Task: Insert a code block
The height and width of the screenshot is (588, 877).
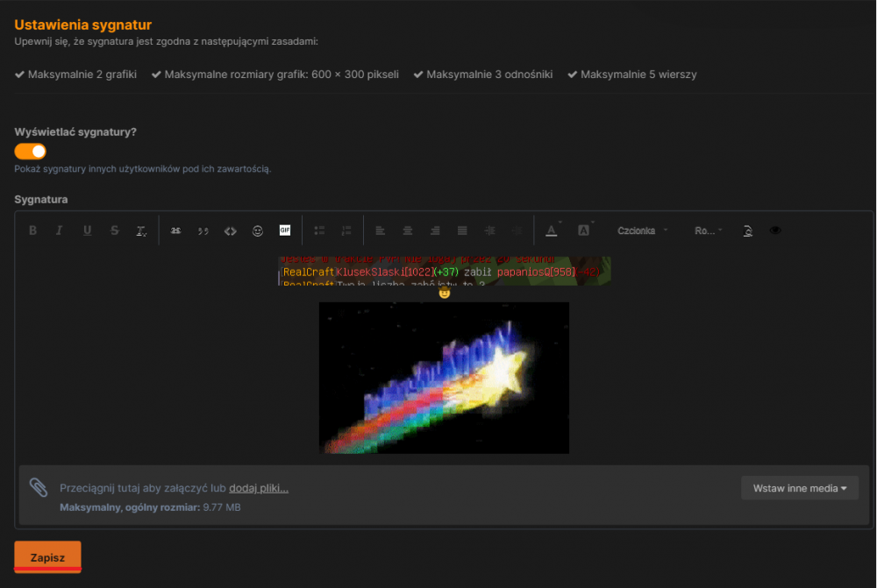Action: [x=230, y=230]
